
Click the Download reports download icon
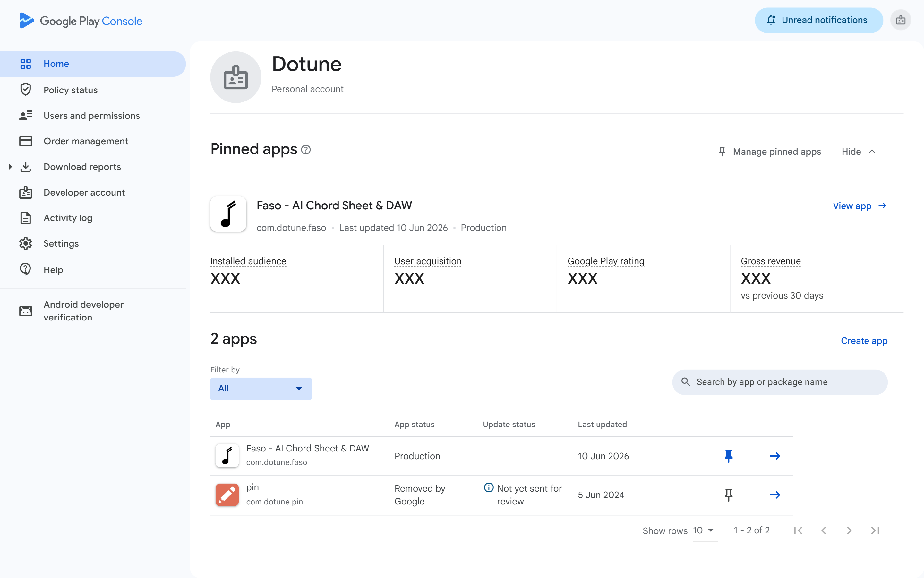coord(26,167)
